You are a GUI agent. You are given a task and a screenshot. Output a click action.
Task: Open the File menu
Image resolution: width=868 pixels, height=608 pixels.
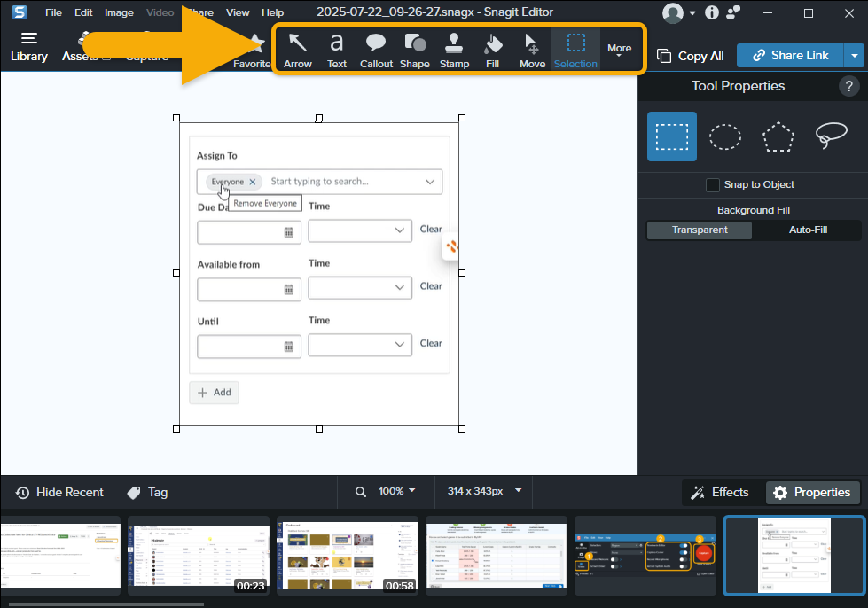(53, 12)
